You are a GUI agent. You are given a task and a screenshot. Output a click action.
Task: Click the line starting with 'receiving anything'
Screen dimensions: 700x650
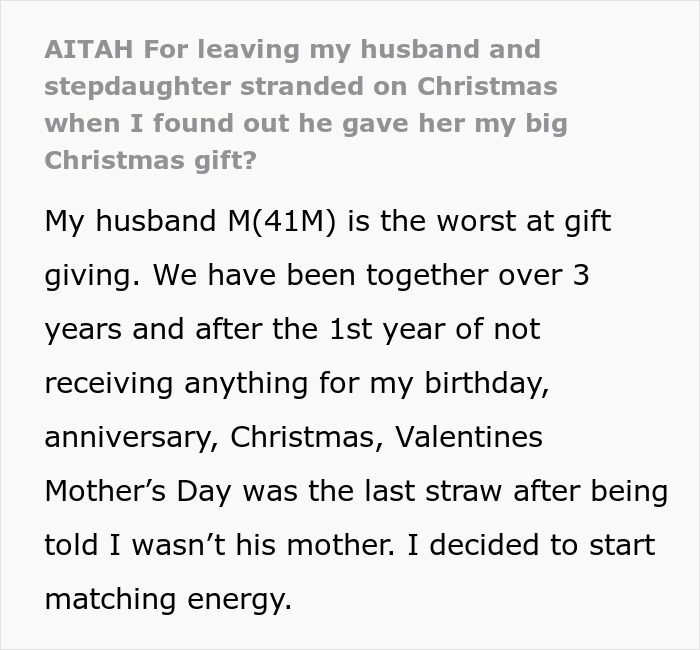[x=296, y=383]
